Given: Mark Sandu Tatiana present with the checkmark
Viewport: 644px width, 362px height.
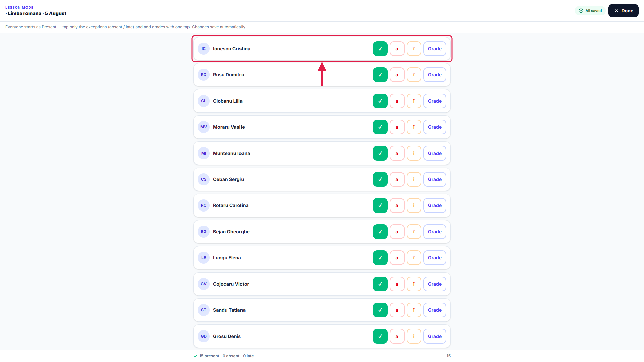Looking at the screenshot, I should (x=380, y=310).
